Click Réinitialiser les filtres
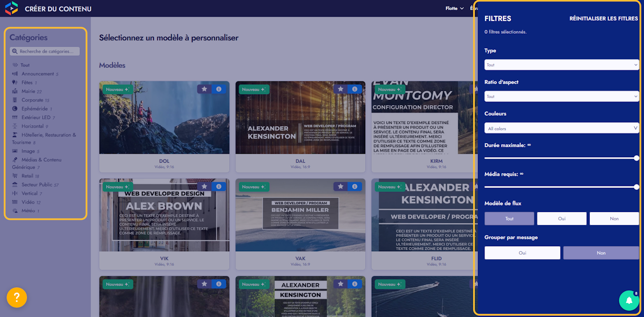644x317 pixels. point(604,19)
